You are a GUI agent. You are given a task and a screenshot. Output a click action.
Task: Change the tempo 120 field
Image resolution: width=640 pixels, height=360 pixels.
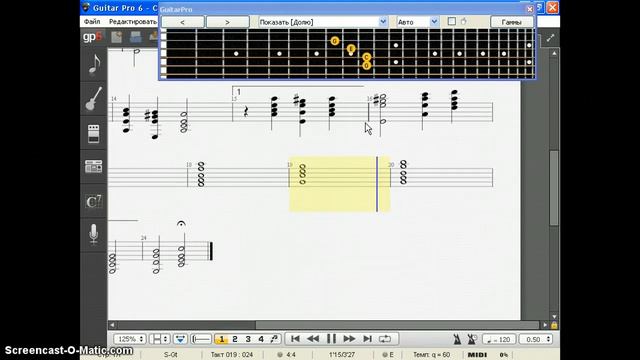499,339
